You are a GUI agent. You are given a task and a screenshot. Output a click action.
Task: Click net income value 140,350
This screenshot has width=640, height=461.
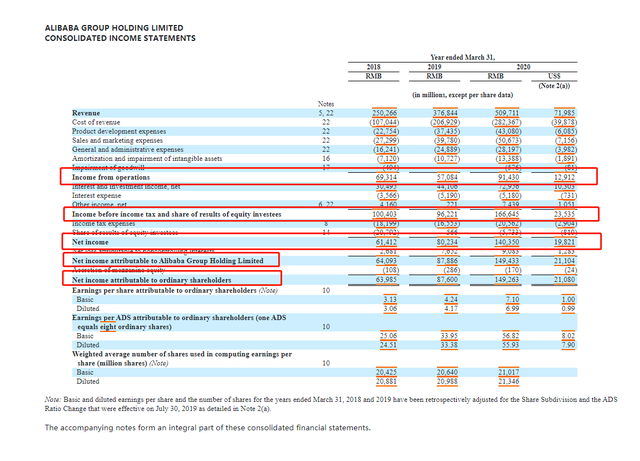(507, 242)
